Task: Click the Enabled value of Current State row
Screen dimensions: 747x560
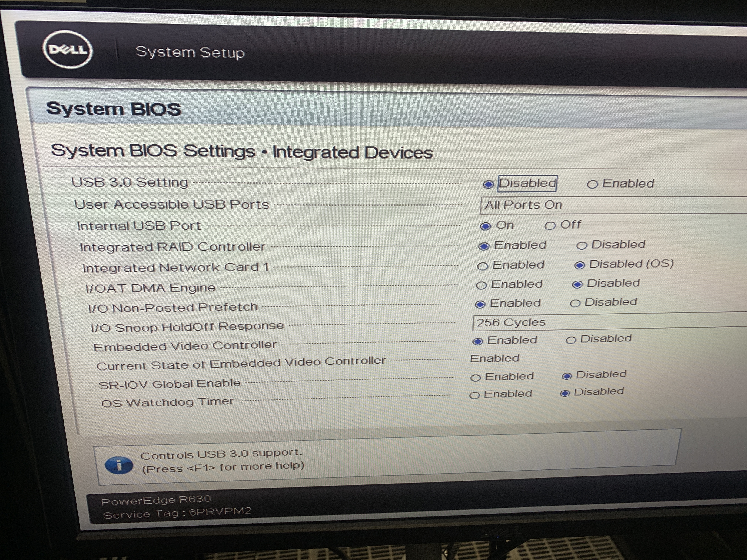Action: click(x=495, y=358)
